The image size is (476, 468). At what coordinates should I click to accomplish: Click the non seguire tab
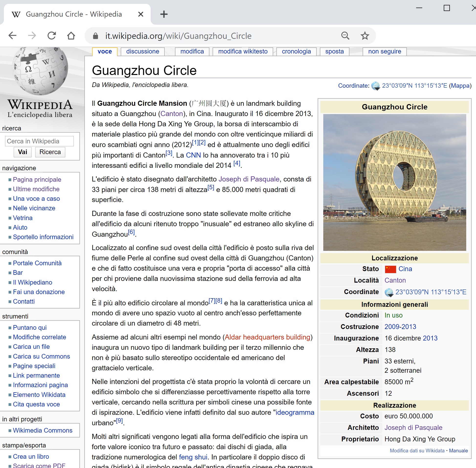tap(385, 52)
